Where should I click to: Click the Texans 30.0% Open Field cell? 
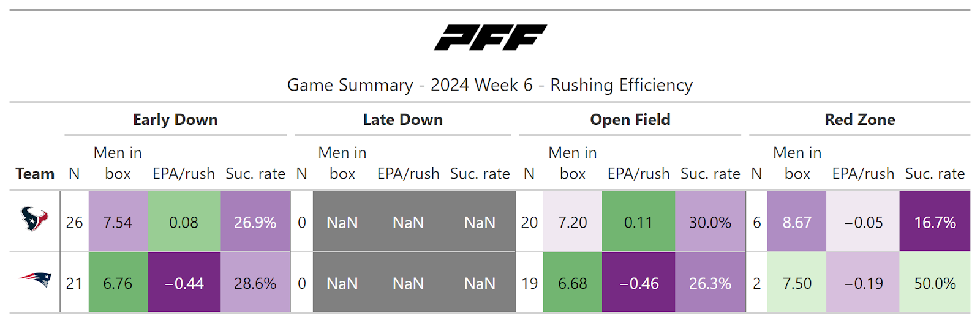tap(710, 222)
